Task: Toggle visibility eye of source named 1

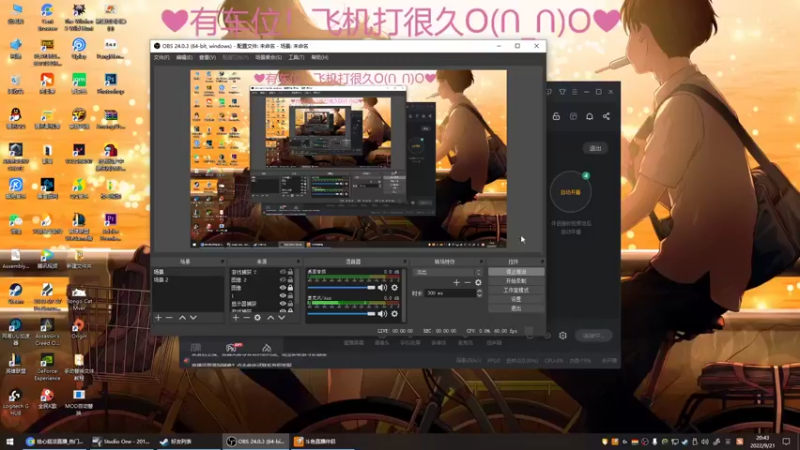Action: coord(282,295)
